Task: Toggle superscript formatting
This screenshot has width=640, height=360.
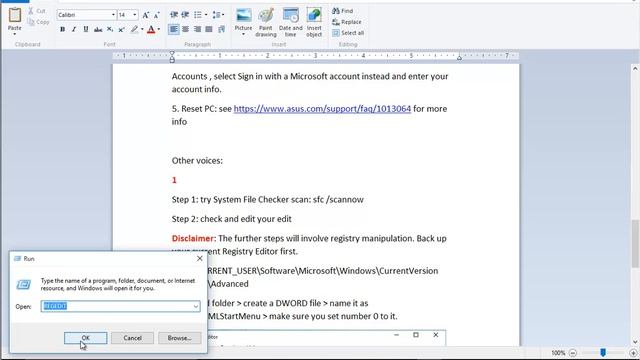Action: click(x=121, y=29)
